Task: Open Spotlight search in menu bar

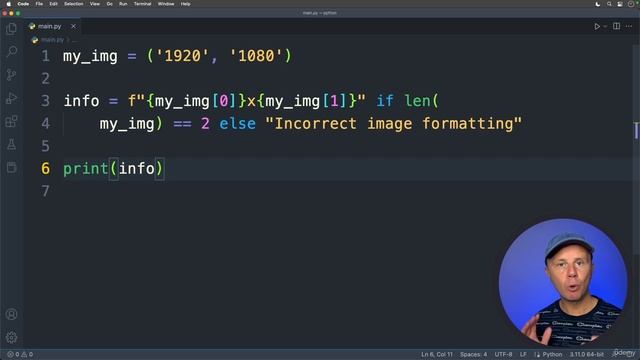Action: coord(609,4)
